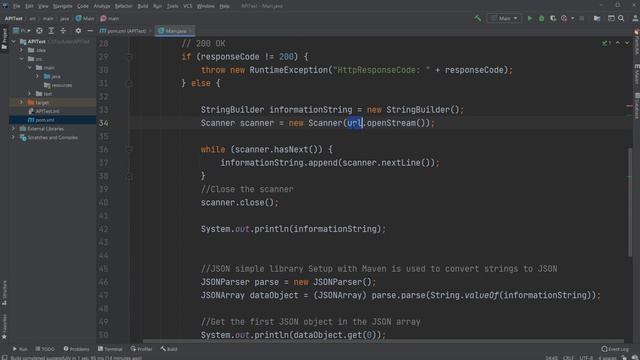Screen dimensions: 640x360
Task: Toggle the Favorites tool window side tab
Action: click(4, 327)
